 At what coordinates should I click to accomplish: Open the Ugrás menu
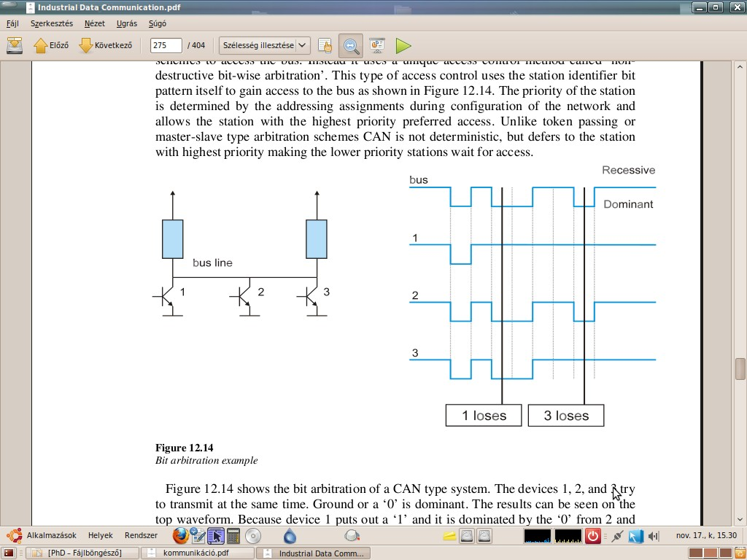pos(127,23)
